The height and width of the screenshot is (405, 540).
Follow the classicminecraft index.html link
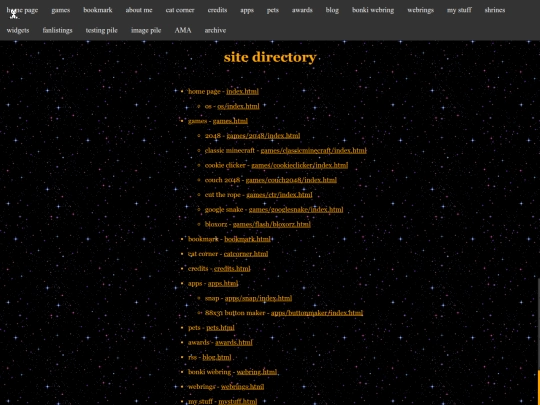pos(313,150)
